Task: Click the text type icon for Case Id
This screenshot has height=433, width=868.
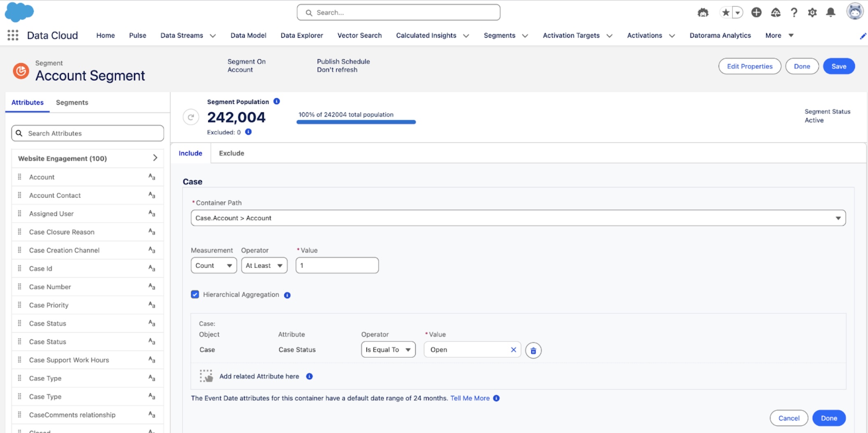Action: [152, 268]
